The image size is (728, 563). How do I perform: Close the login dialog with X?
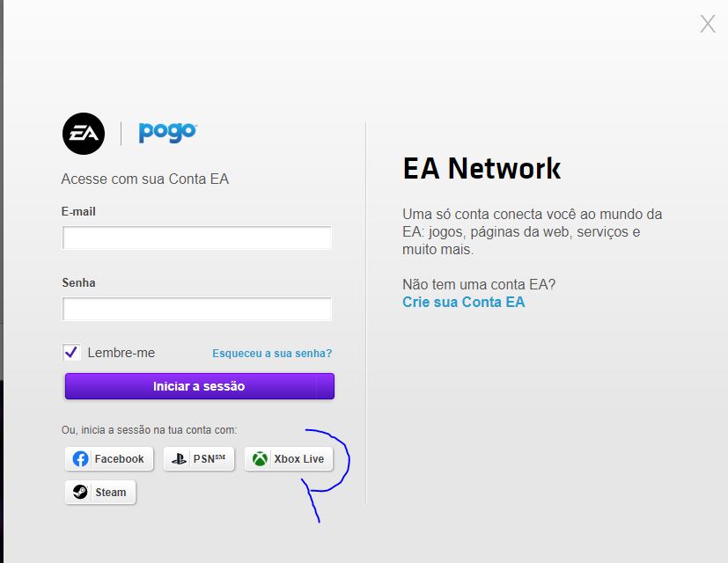click(x=708, y=24)
